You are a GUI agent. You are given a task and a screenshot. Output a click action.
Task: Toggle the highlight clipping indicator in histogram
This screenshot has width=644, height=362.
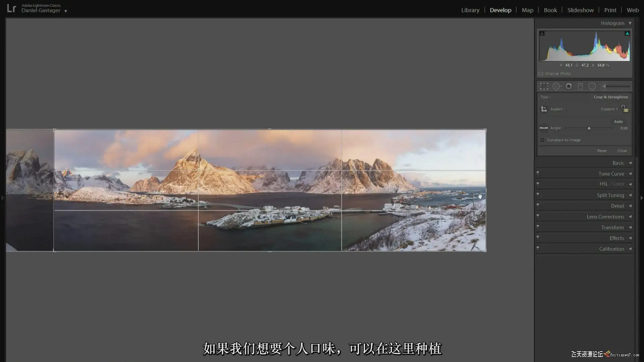[x=627, y=33]
